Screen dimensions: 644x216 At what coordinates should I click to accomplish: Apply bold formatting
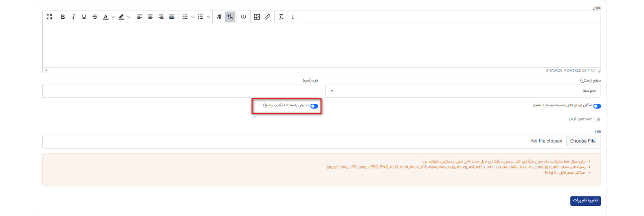tap(63, 17)
